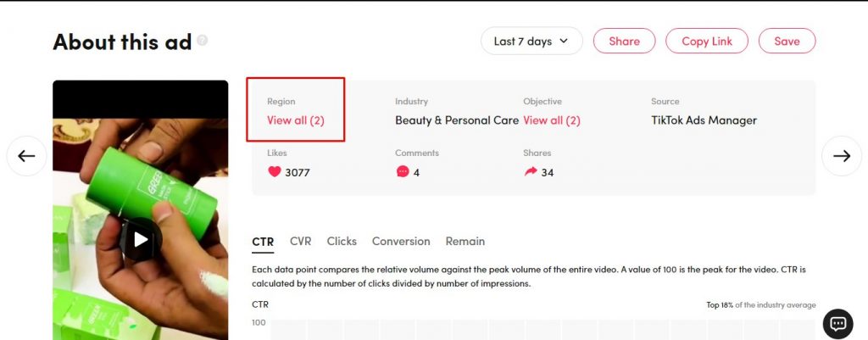This screenshot has height=340, width=868.
Task: Click the Shares arrow icon
Action: [x=531, y=171]
